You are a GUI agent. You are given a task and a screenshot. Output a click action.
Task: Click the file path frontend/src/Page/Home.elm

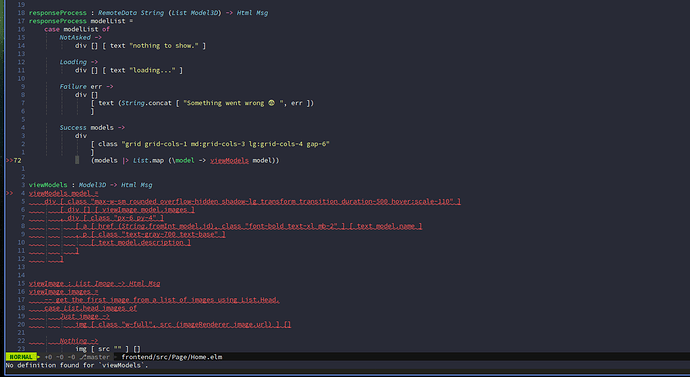[172, 357]
